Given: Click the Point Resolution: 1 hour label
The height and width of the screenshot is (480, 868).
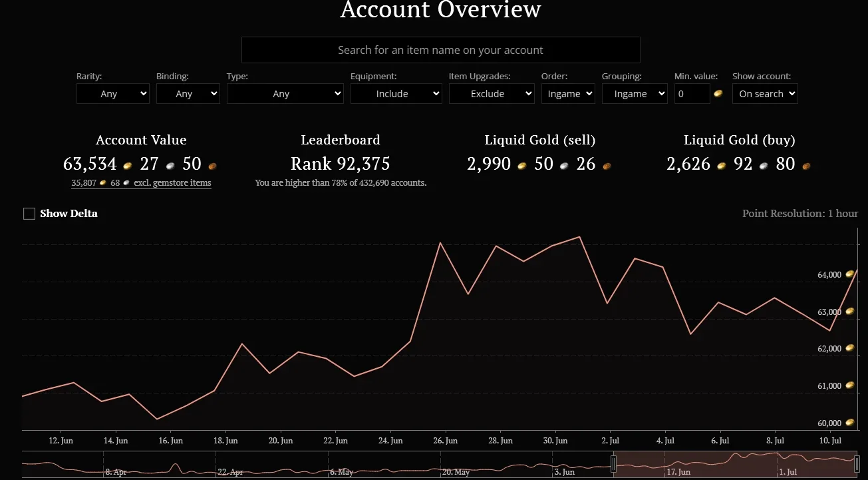Looking at the screenshot, I should tap(800, 214).
